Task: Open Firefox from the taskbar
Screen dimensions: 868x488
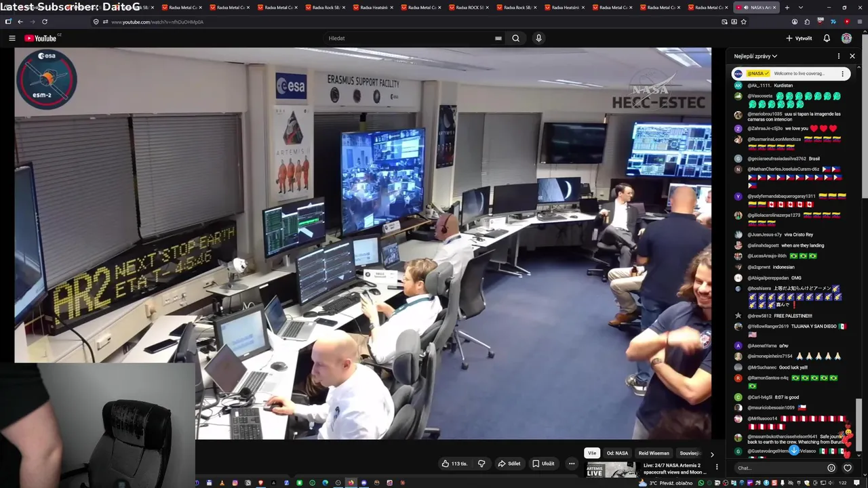Action: pos(351,483)
